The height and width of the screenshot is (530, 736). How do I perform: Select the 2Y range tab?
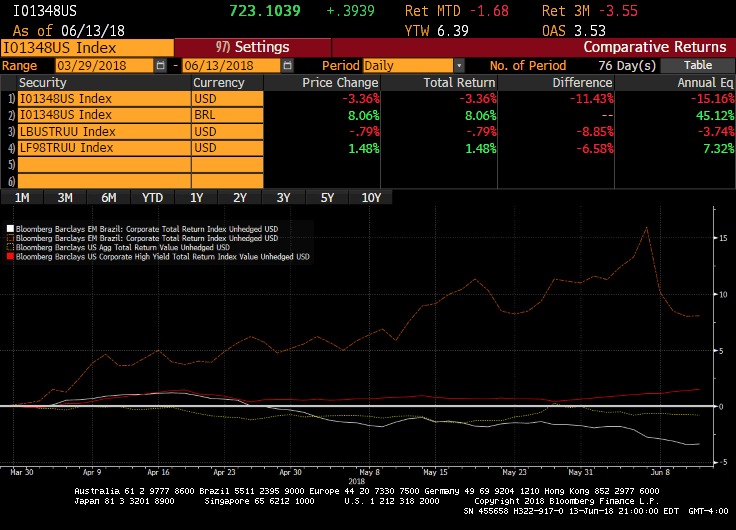240,198
